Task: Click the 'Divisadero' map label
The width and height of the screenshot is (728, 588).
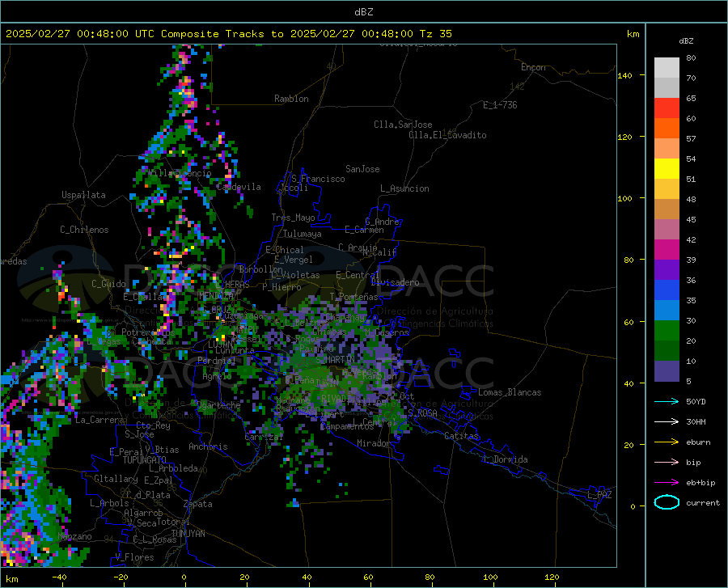Action: point(395,282)
